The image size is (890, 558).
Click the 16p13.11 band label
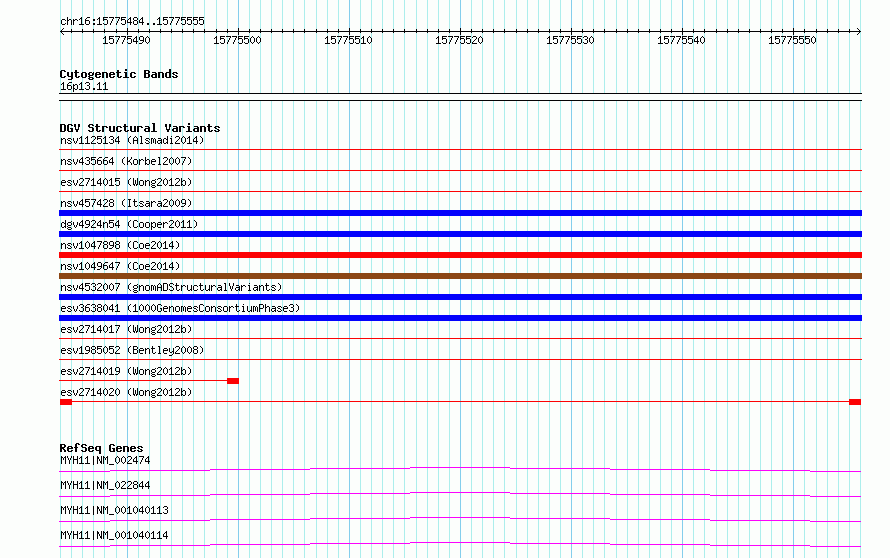coord(84,86)
